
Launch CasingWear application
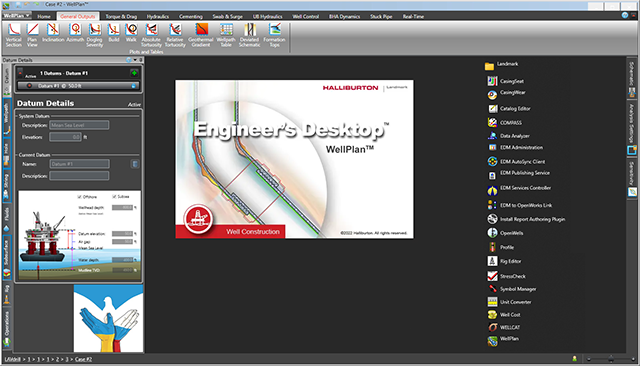pyautogui.click(x=506, y=94)
